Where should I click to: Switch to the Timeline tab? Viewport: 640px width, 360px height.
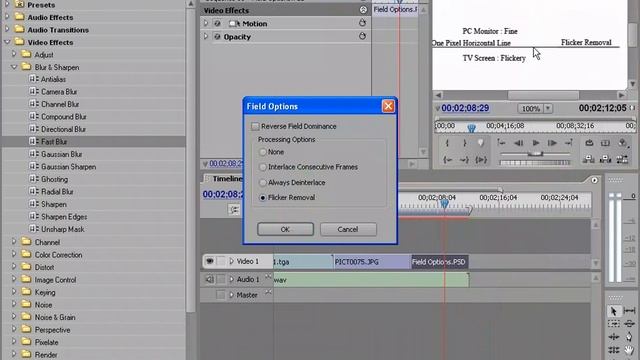point(228,179)
